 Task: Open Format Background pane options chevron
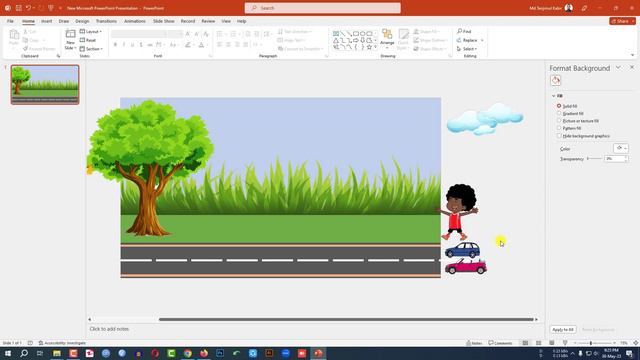(x=618, y=67)
